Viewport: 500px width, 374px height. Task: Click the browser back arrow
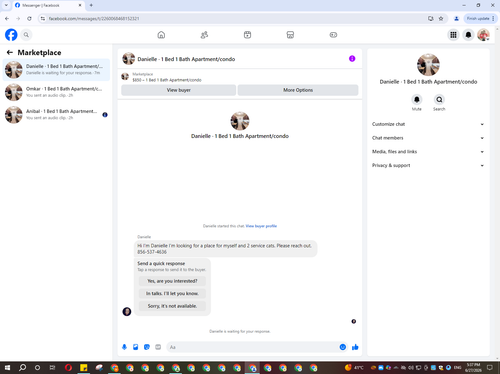click(7, 19)
